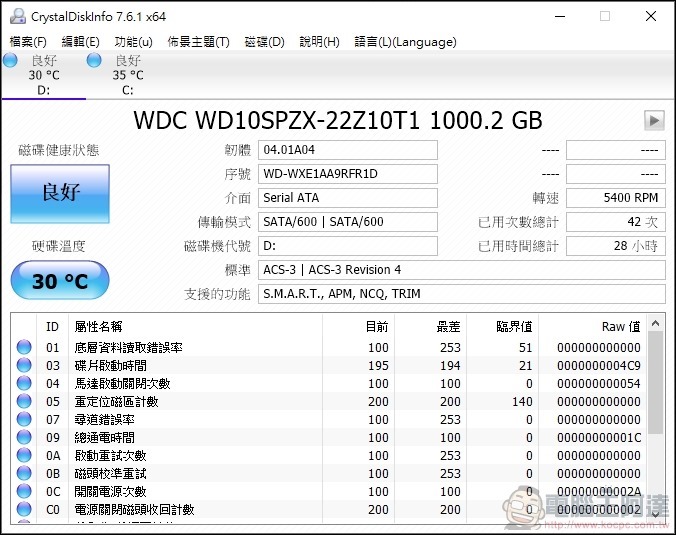Viewport: 676px width, 535px height.
Task: Click the interface field Serial ATA
Action: pyautogui.click(x=348, y=198)
